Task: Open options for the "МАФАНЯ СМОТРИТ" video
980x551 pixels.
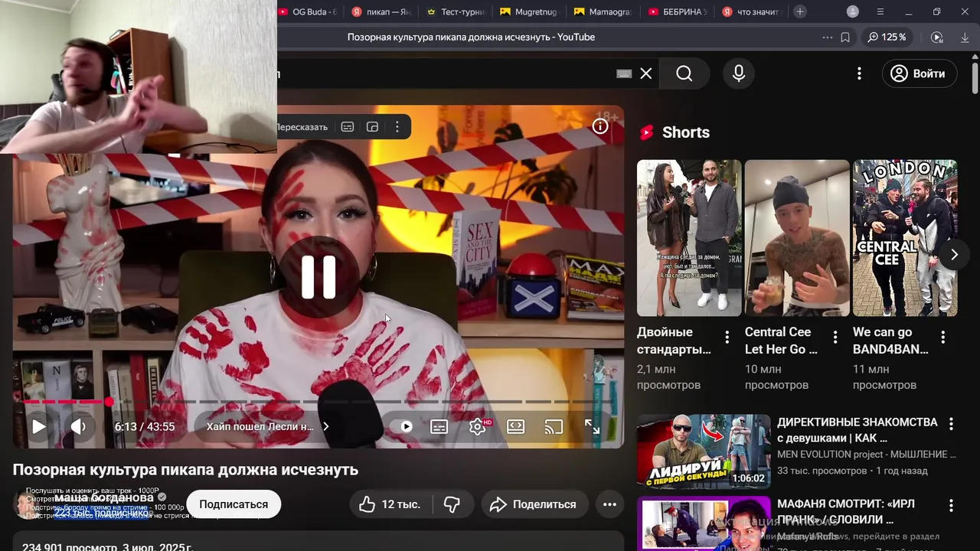Action: coord(952,506)
